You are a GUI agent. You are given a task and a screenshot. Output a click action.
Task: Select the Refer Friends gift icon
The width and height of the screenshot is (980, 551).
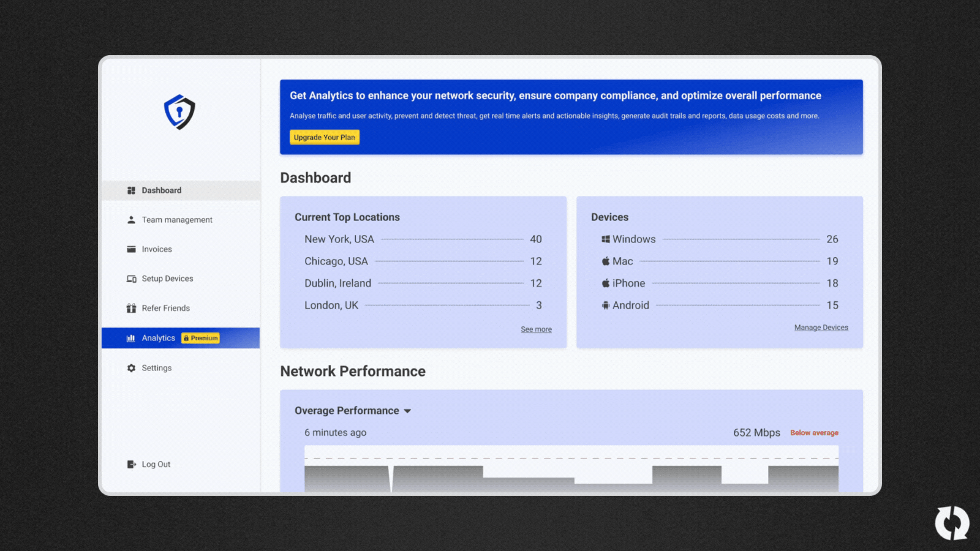(x=131, y=308)
